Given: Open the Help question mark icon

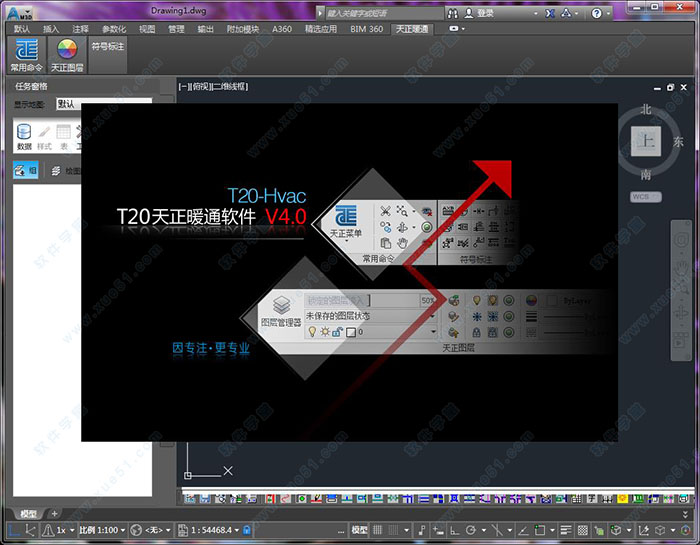Looking at the screenshot, I should 596,13.
